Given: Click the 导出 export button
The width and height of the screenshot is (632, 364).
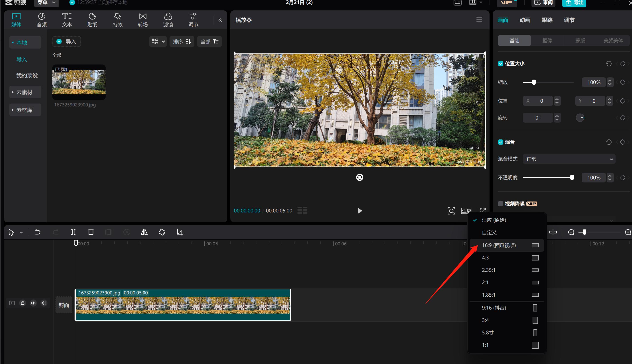Looking at the screenshot, I should tap(574, 3).
